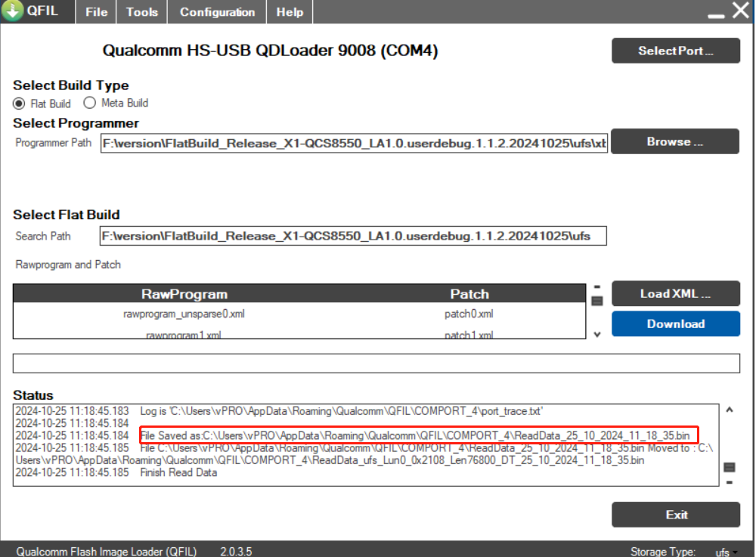Click the Load XML button
The height and width of the screenshot is (557, 756).
click(x=675, y=293)
